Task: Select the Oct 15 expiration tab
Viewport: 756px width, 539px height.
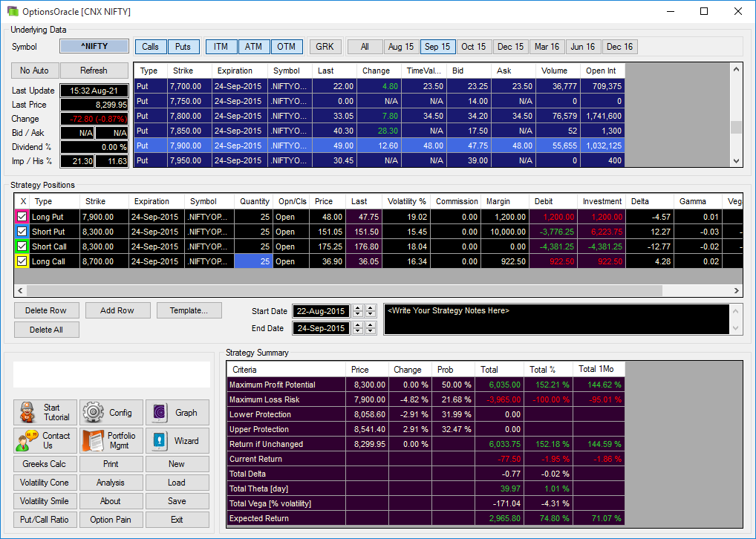Action: [x=474, y=47]
